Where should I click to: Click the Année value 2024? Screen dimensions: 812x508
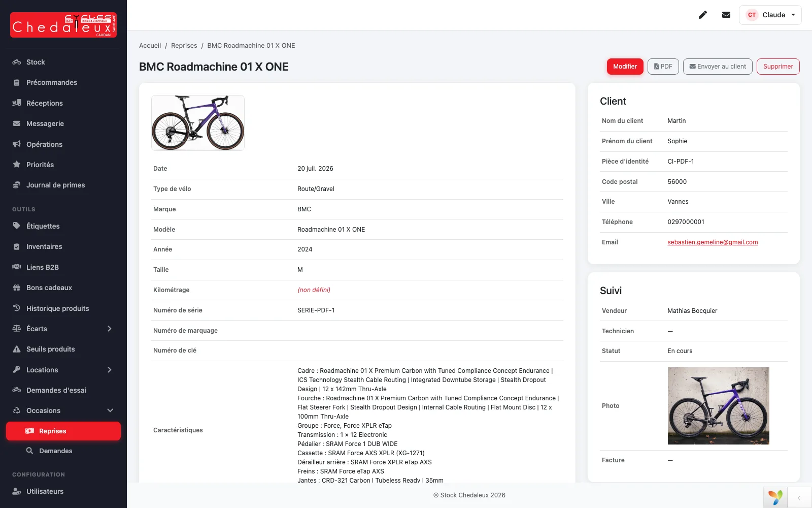[x=305, y=249]
